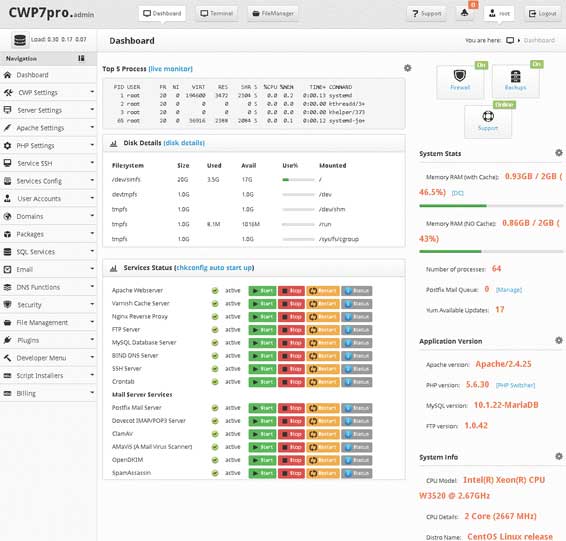The width and height of the screenshot is (566, 541).
Task: Click the /dev/simfs disk usage bar
Action: [298, 180]
